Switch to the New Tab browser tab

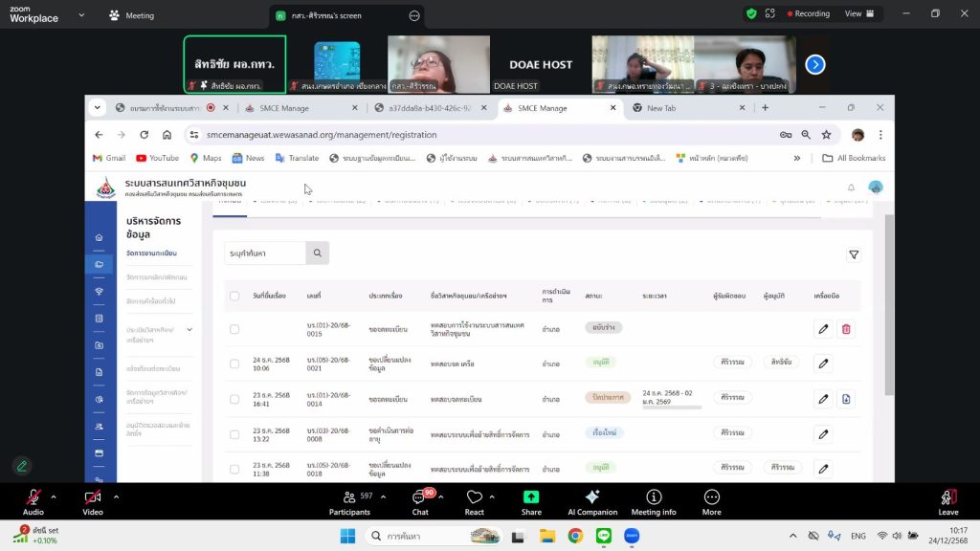click(662, 108)
